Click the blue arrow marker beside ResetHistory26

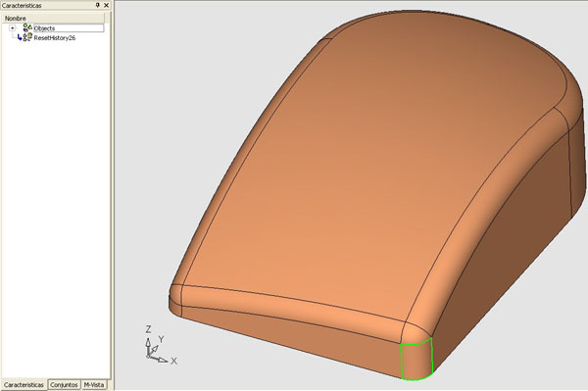coord(20,37)
